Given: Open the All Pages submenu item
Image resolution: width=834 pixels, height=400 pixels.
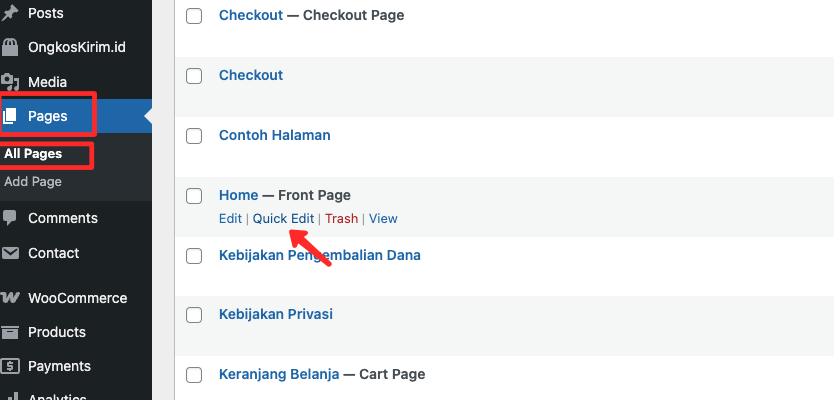Looking at the screenshot, I should click(x=33, y=154).
